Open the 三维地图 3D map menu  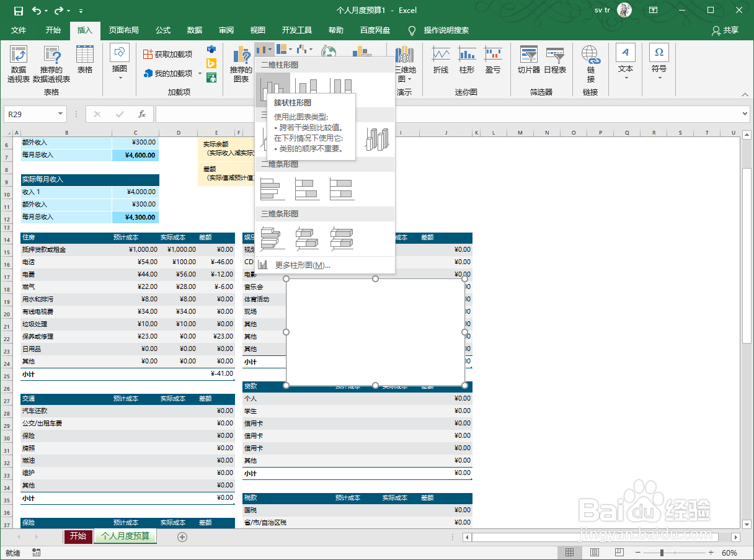tap(406, 64)
